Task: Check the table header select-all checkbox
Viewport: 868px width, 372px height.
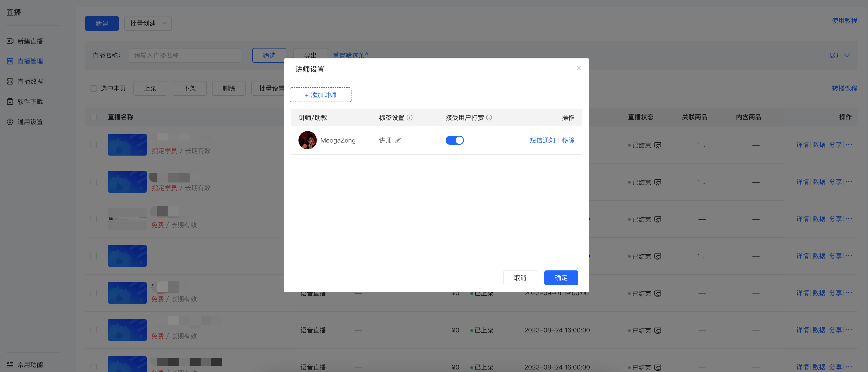Action: 94,117
